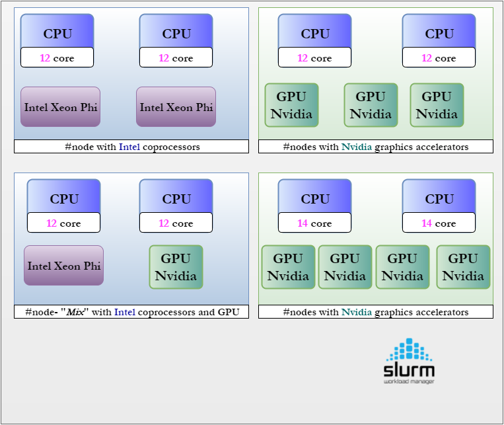Viewport: 504px width, 425px height.
Task: Click the Nvidia accelerators caption under the three-GPU node
Action: [x=376, y=147]
